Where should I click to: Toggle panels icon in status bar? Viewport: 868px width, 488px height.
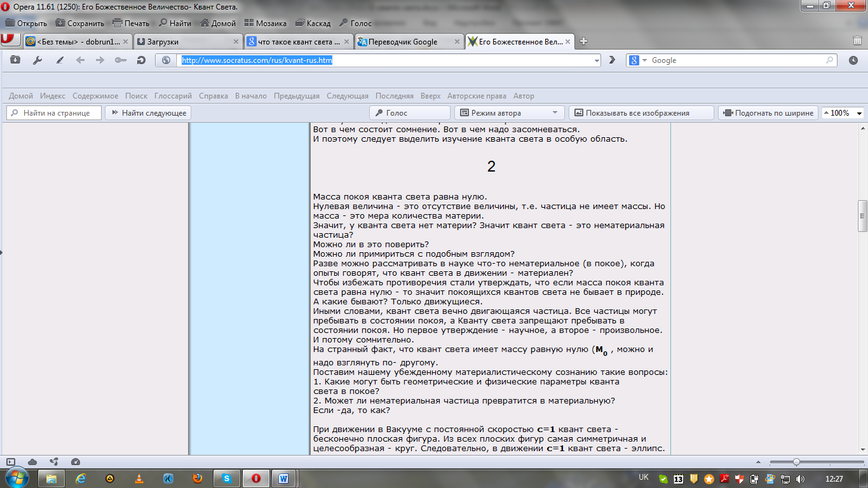(10, 462)
